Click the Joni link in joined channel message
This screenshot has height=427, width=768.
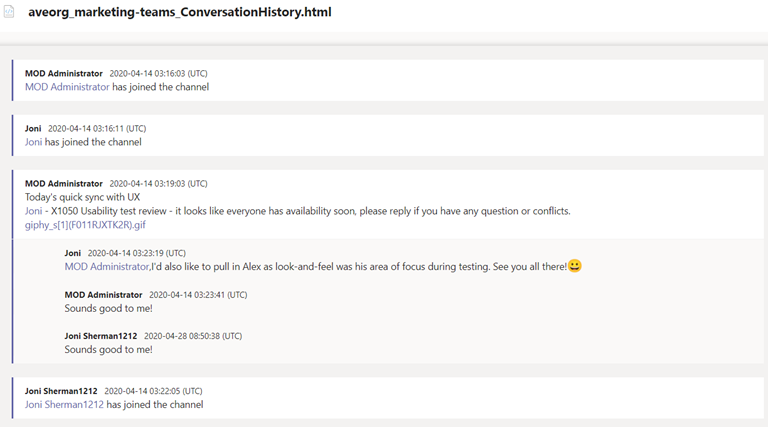tap(33, 142)
